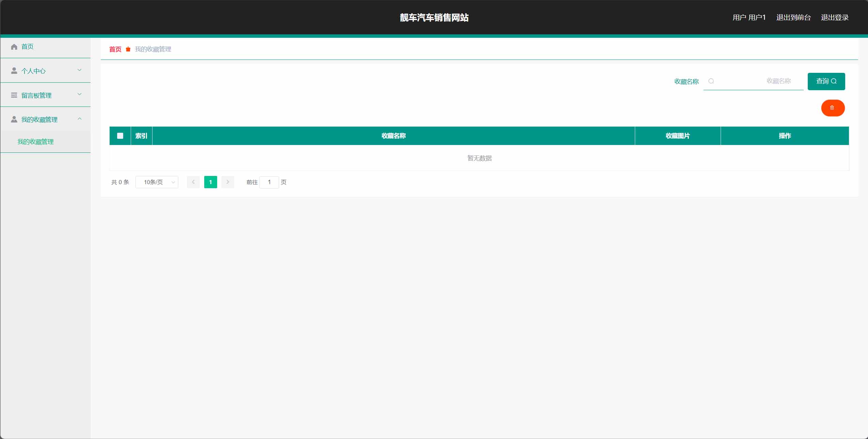Select page 1 in pagination

(211, 182)
